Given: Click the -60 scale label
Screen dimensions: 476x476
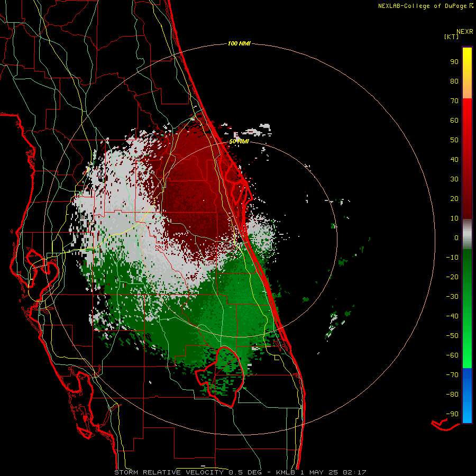Looking at the screenshot, I should click(452, 355).
